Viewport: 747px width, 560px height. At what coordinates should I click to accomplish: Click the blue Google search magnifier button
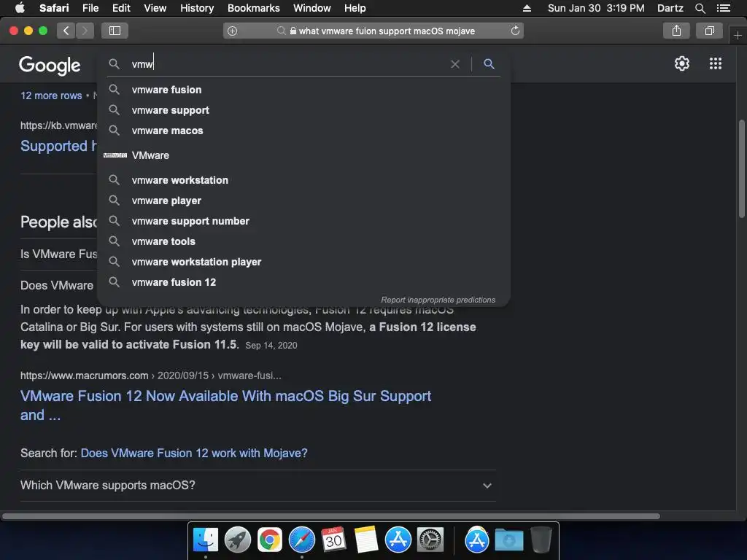489,64
